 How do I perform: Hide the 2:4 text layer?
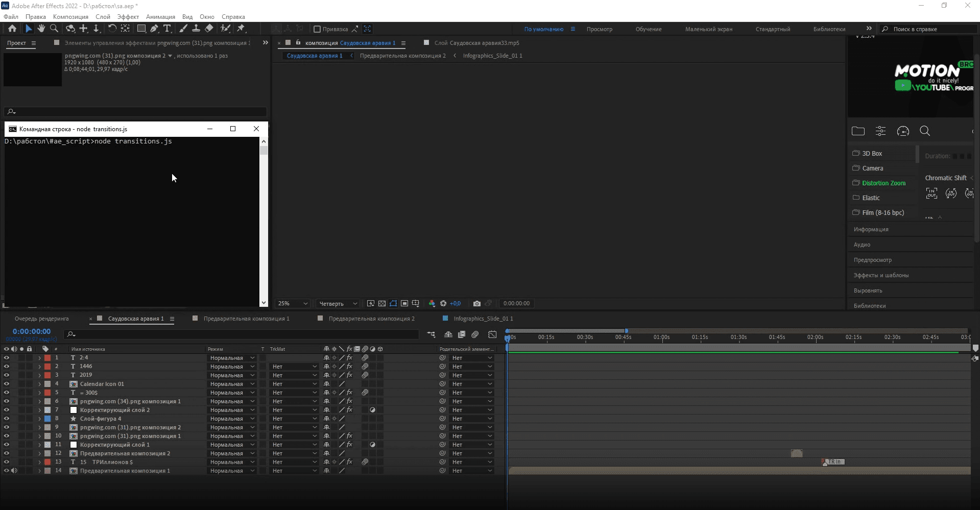7,358
